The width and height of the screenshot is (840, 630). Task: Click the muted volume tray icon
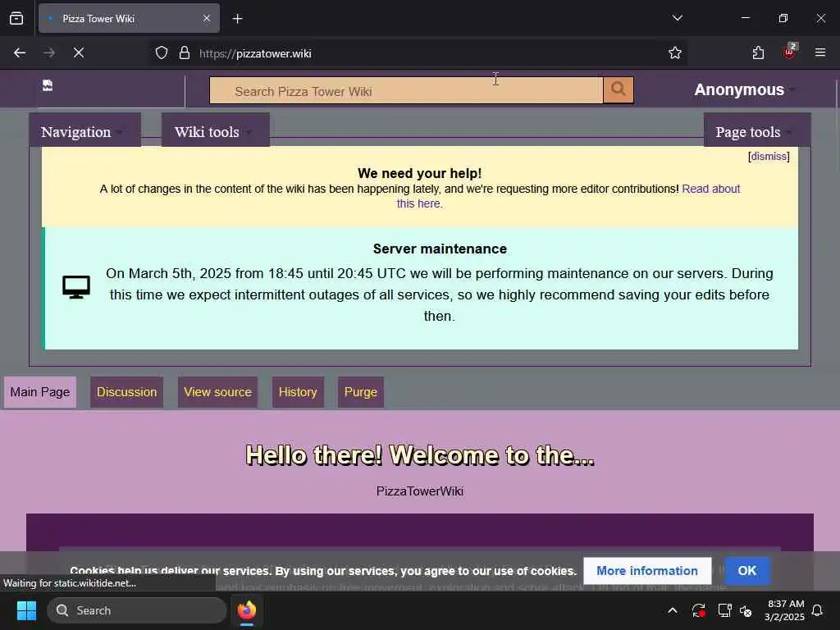[746, 610]
